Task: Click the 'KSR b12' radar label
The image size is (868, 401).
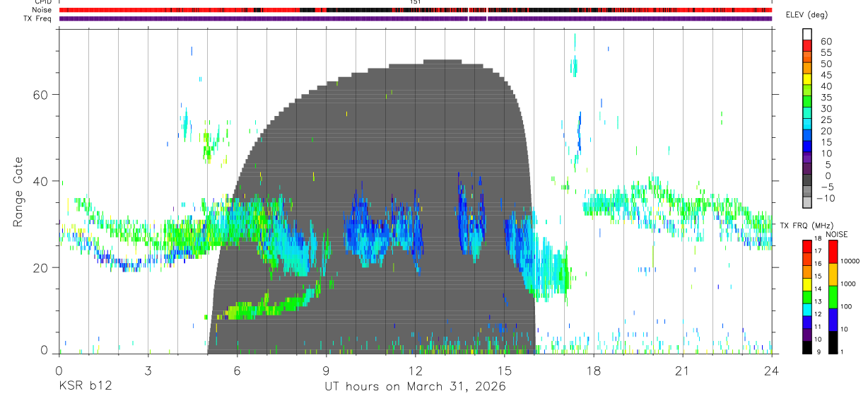Action: coord(85,386)
